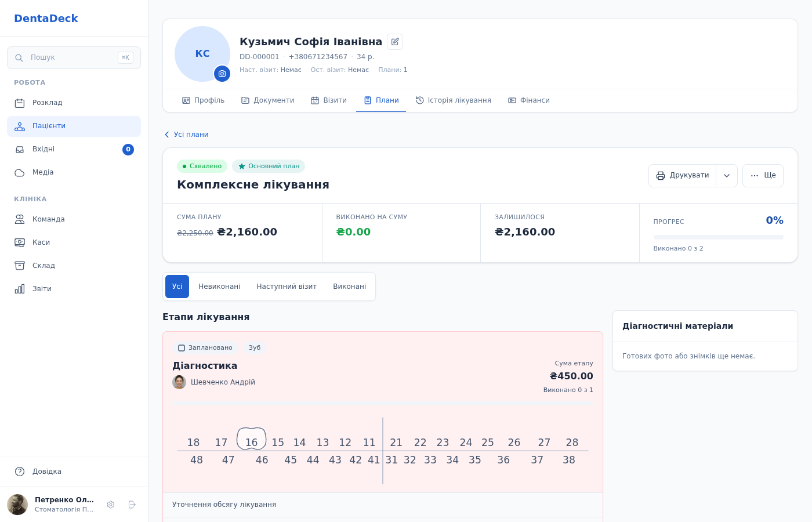This screenshot has width=812, height=522.
Task: Click the Звіти bar chart icon
Action: click(x=20, y=289)
